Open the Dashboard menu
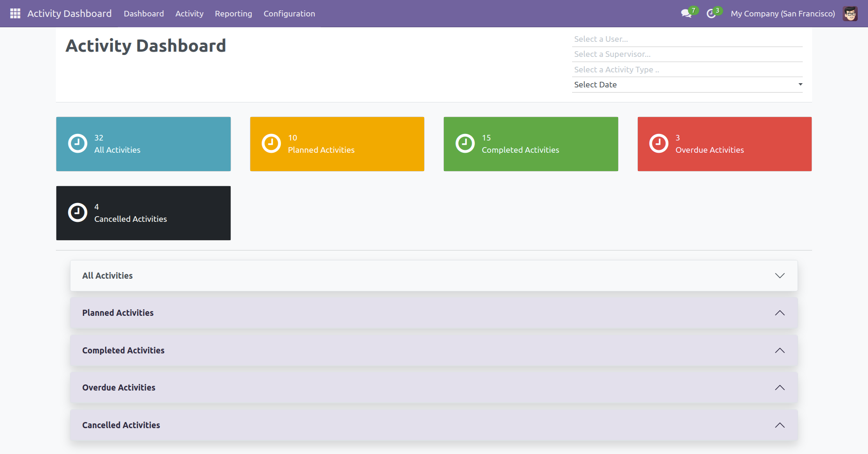 (144, 14)
